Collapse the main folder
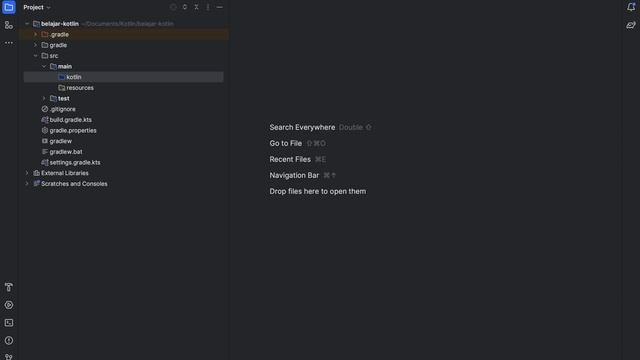640x360 pixels. (44, 66)
